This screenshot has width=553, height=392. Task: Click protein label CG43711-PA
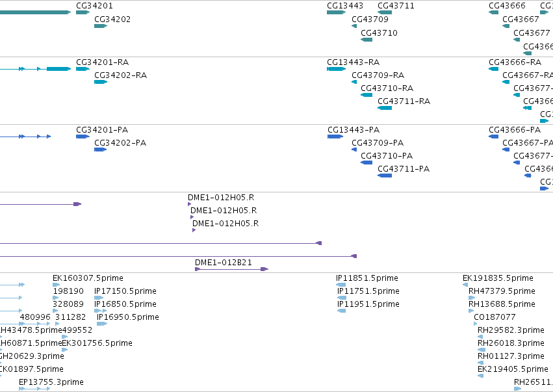404,169
